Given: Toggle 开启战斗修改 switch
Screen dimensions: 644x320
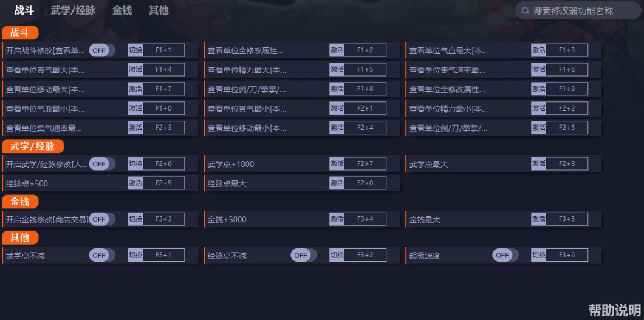Looking at the screenshot, I should pos(102,50).
